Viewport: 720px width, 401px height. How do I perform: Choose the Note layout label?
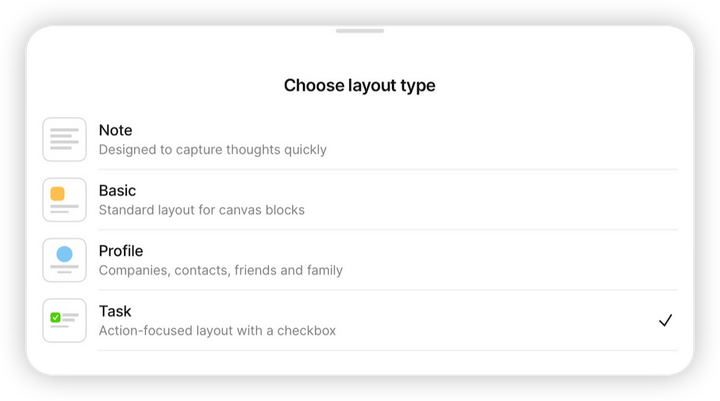(x=115, y=130)
